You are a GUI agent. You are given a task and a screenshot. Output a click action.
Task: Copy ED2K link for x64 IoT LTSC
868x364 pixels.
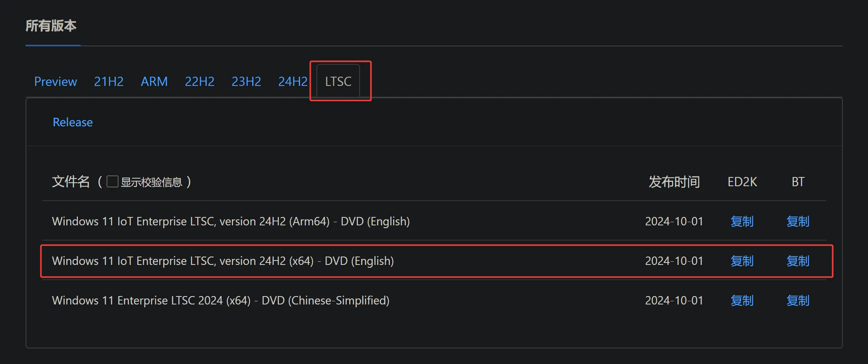pos(742,261)
